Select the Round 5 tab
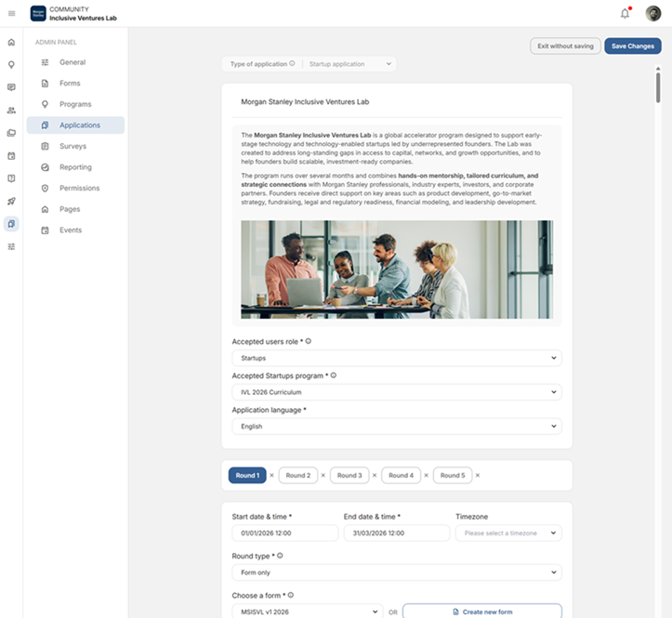 coord(452,475)
